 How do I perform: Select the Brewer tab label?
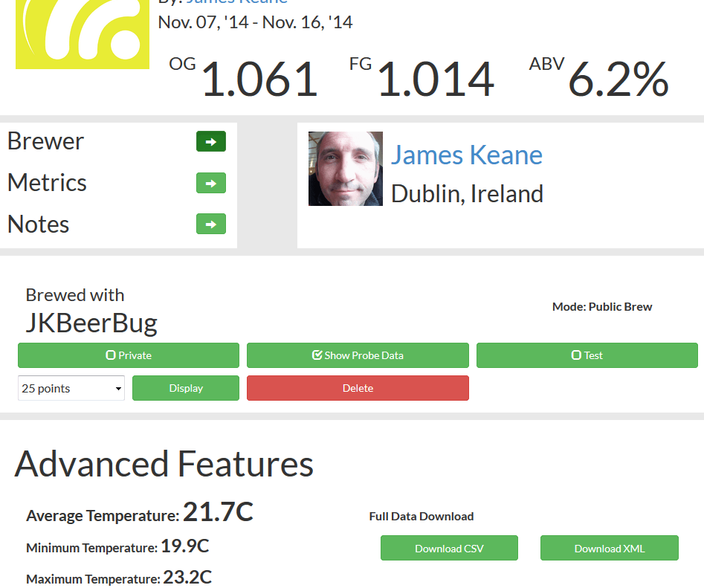click(45, 141)
